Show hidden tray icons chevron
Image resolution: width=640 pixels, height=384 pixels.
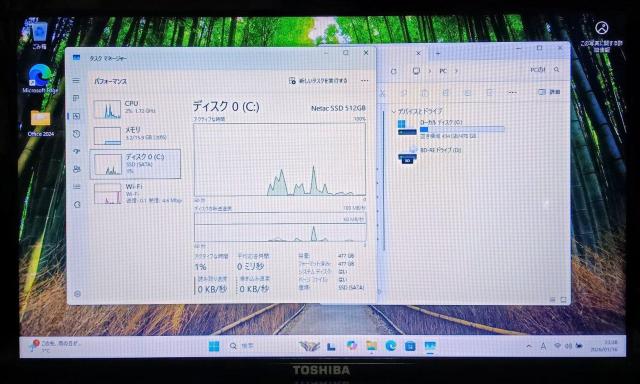(x=529, y=346)
